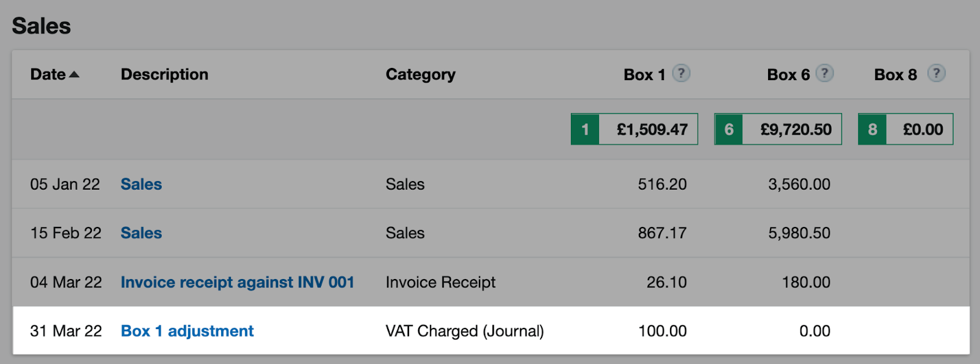Select the £9,720.50 Box 6 total

click(796, 130)
